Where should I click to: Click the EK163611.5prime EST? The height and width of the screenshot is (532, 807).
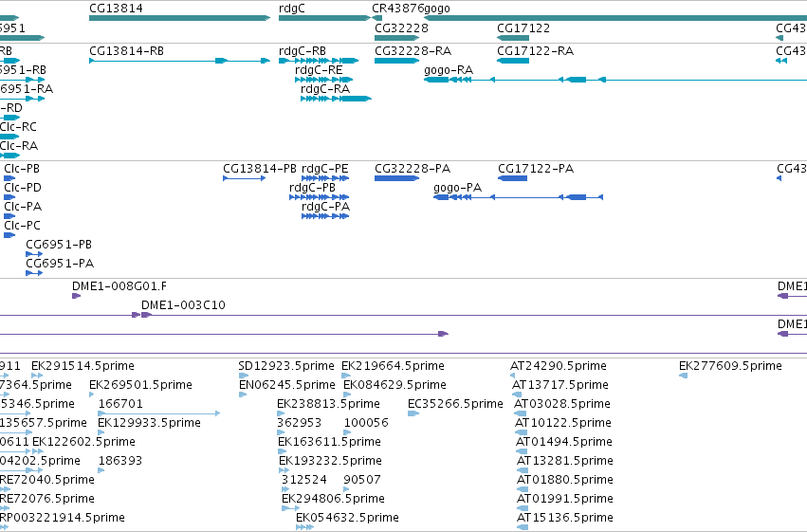(282, 451)
